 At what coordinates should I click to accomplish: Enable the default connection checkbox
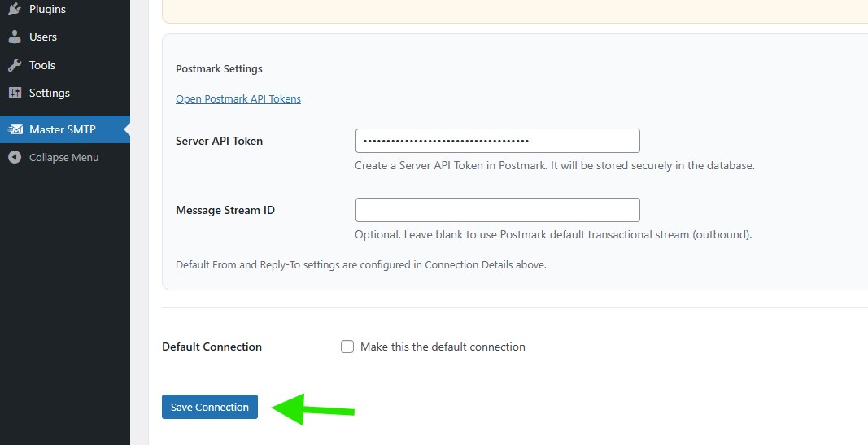pyautogui.click(x=347, y=347)
